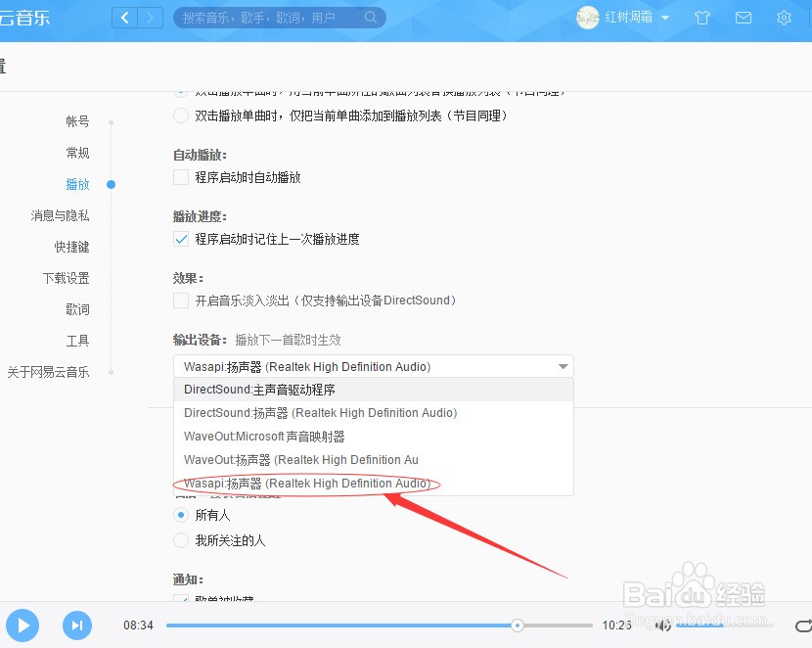
Task: Uncheck 程序启动时记住上一次播放进度
Action: coord(181,239)
